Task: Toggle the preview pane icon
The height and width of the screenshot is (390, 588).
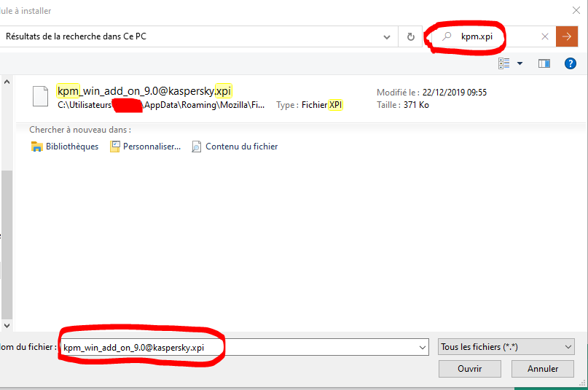Action: pyautogui.click(x=544, y=63)
